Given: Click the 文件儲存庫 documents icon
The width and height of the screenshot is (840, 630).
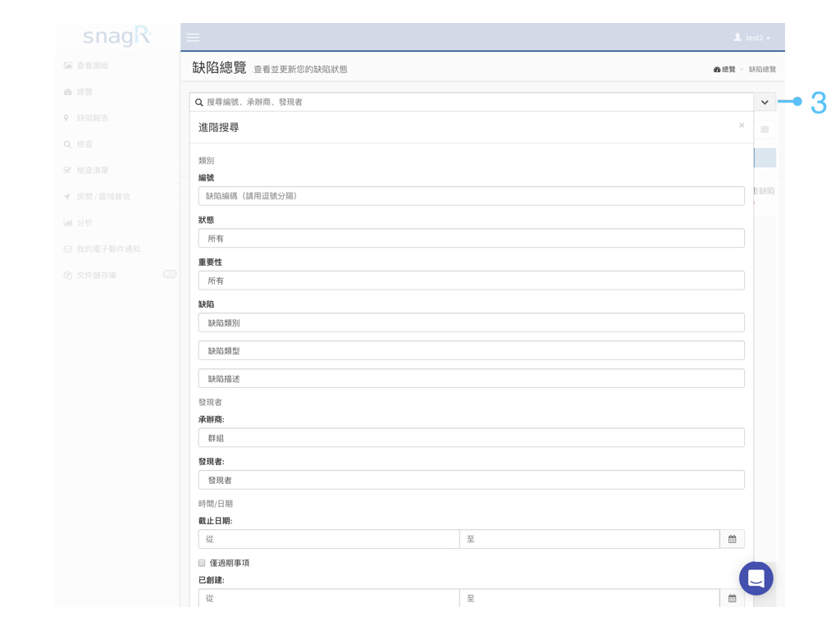Looking at the screenshot, I should (67, 276).
